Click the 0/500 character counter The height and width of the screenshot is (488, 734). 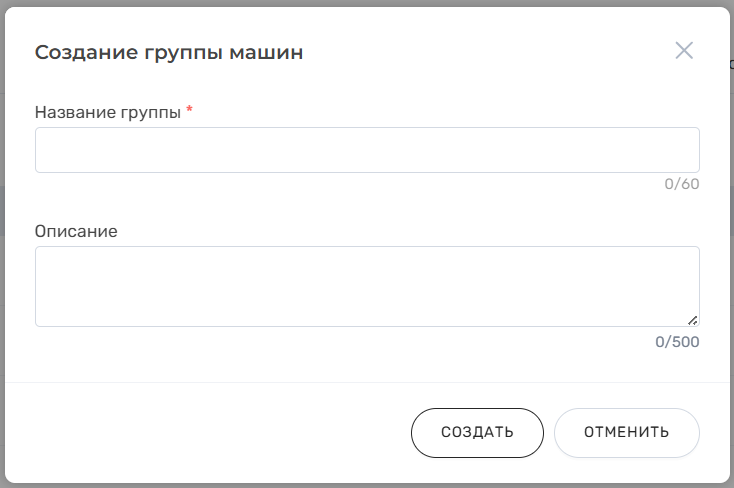click(x=677, y=342)
